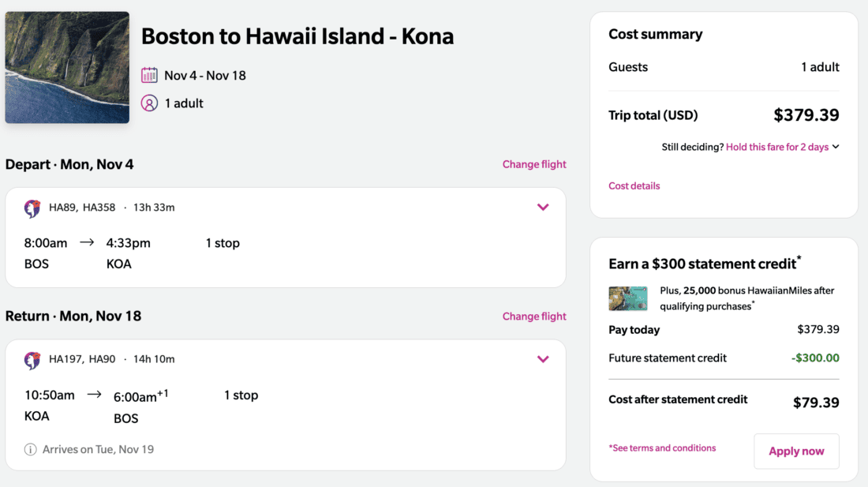Click the $379.39 trip total amount

[806, 115]
